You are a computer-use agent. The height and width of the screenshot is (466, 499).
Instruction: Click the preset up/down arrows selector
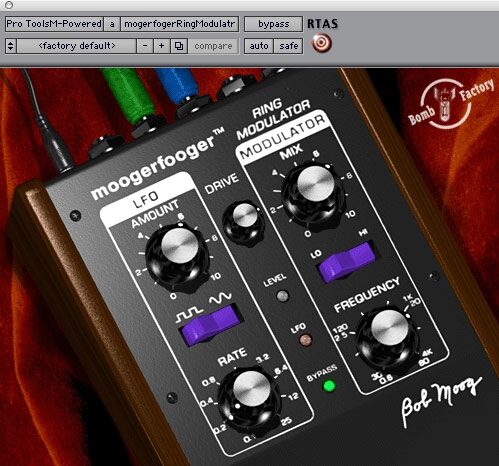(11, 46)
